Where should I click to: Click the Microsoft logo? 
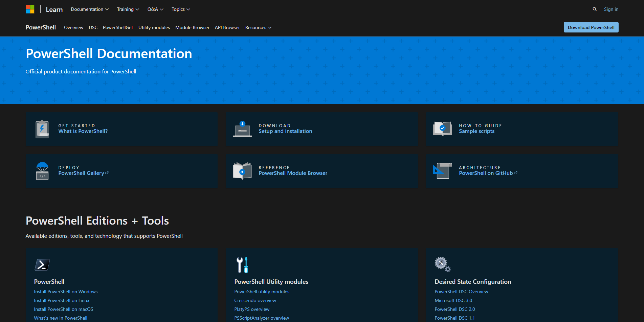[x=30, y=9]
